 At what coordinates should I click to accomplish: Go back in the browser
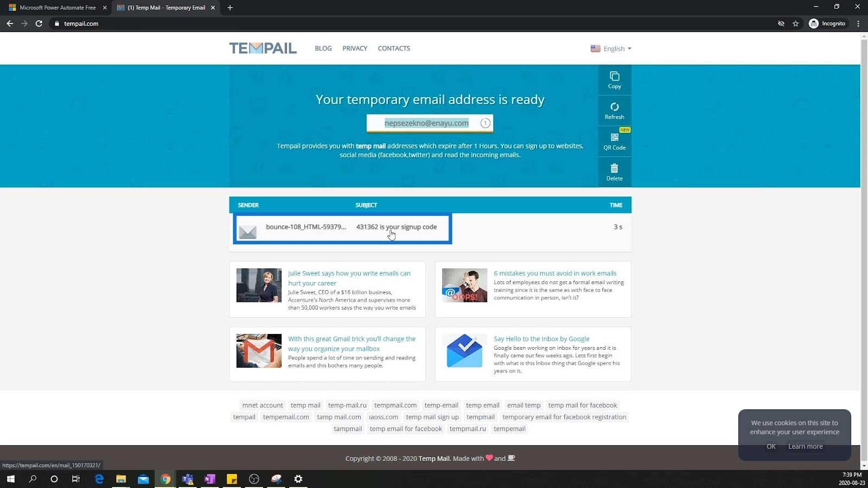10,23
